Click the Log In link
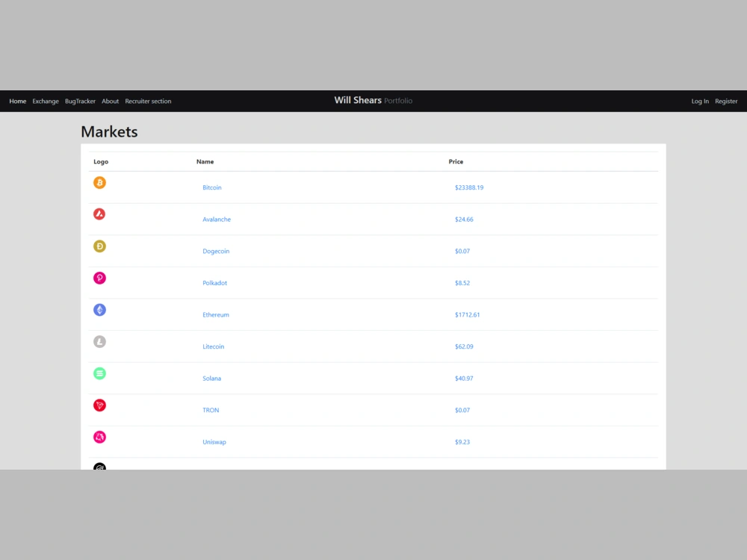 pyautogui.click(x=700, y=101)
